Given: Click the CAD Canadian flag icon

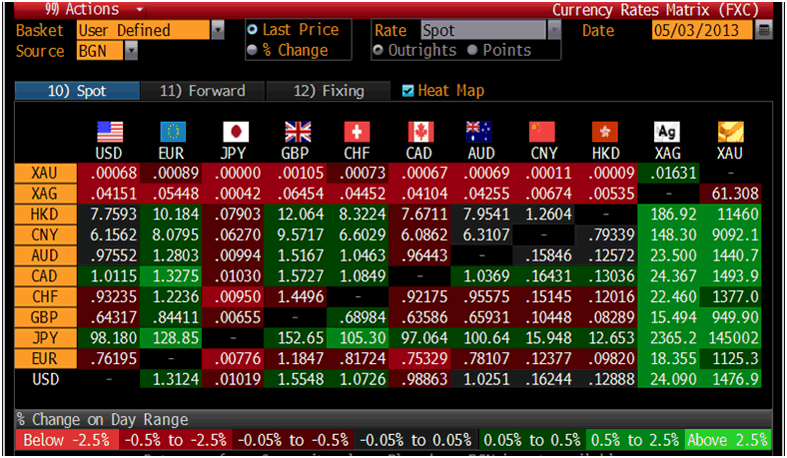Looking at the screenshot, I should coord(421,132).
